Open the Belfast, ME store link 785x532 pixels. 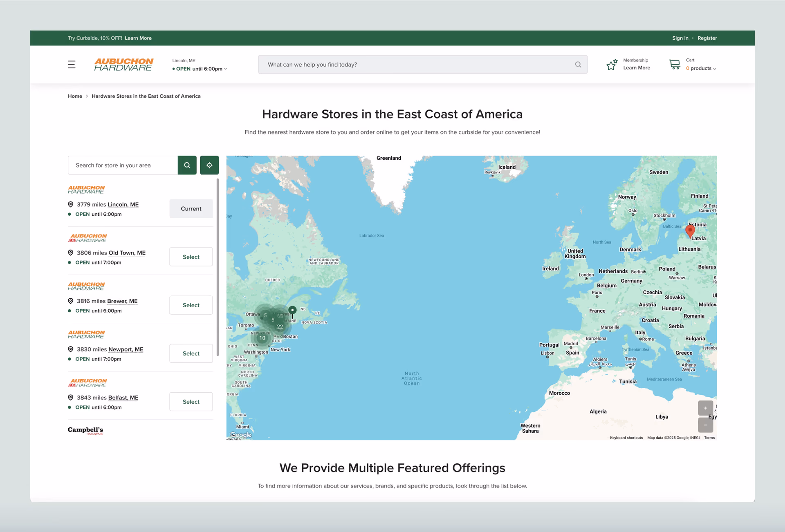(123, 397)
